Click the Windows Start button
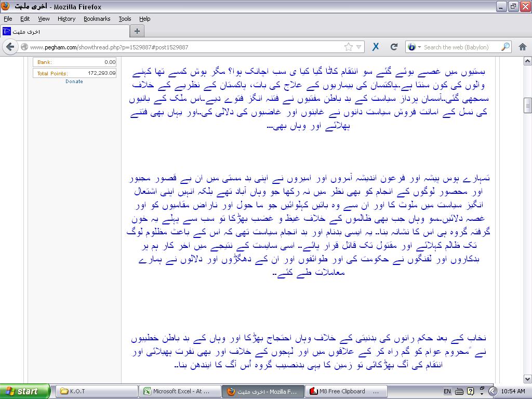Viewport: 532px width, 399px height. (25, 391)
